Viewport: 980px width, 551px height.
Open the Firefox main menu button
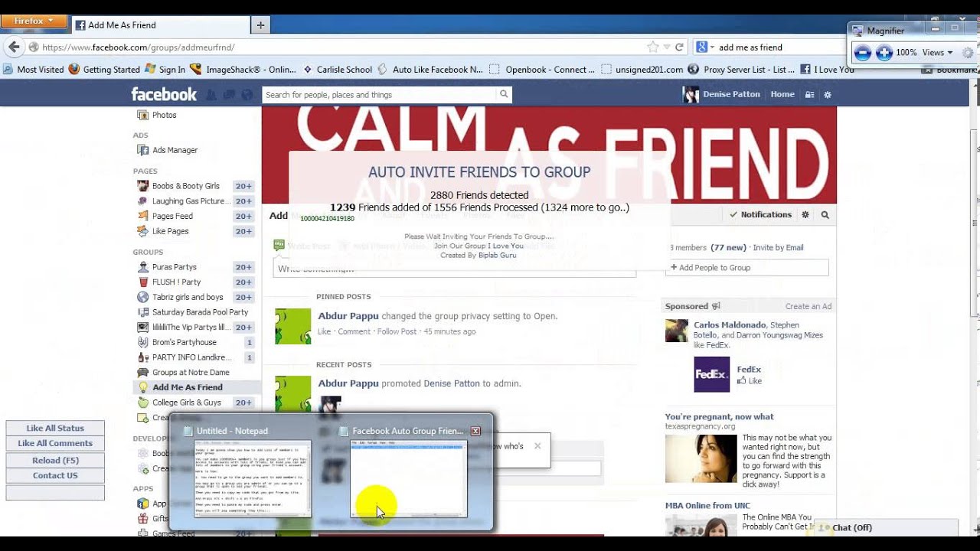click(x=33, y=21)
